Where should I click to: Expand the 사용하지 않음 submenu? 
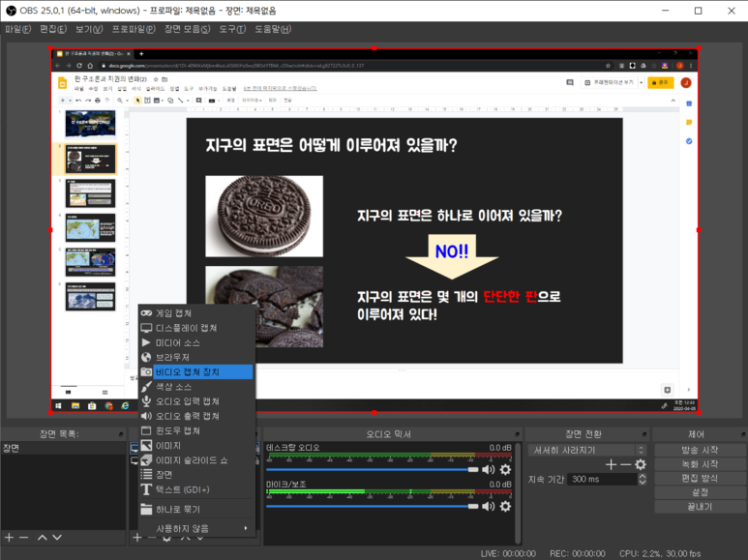[196, 528]
